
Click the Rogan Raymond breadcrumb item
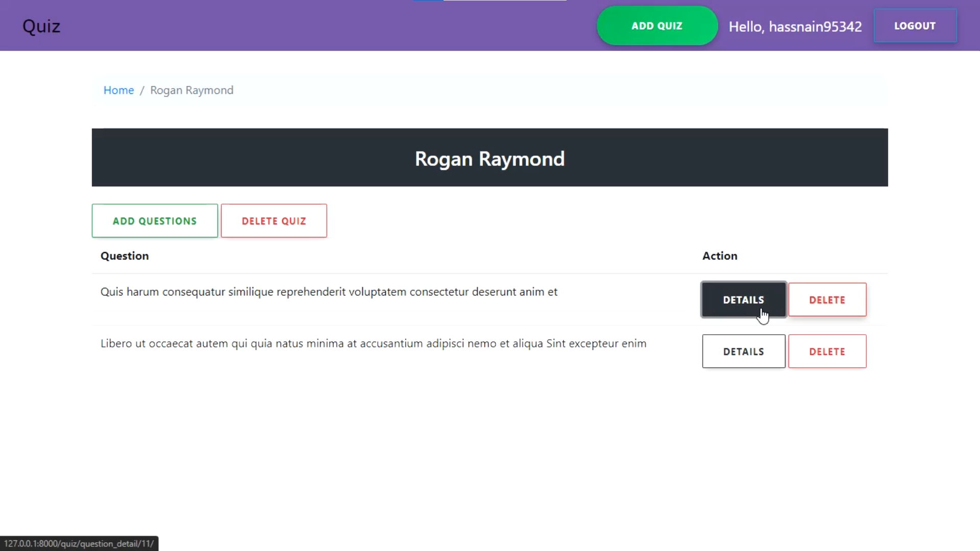[191, 90]
